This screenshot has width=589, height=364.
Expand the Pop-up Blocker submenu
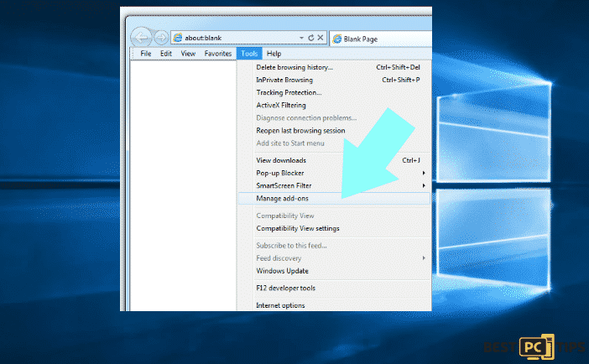click(x=334, y=173)
